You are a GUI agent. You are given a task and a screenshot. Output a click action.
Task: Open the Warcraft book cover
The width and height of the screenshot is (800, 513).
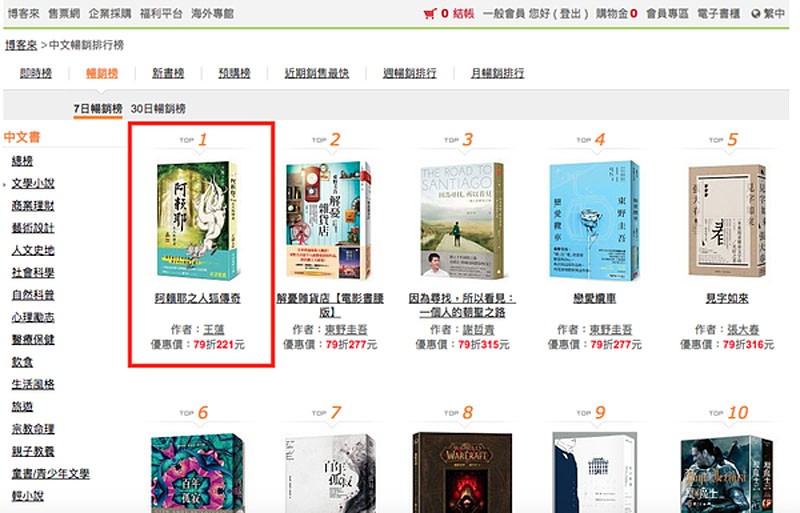coord(462,473)
